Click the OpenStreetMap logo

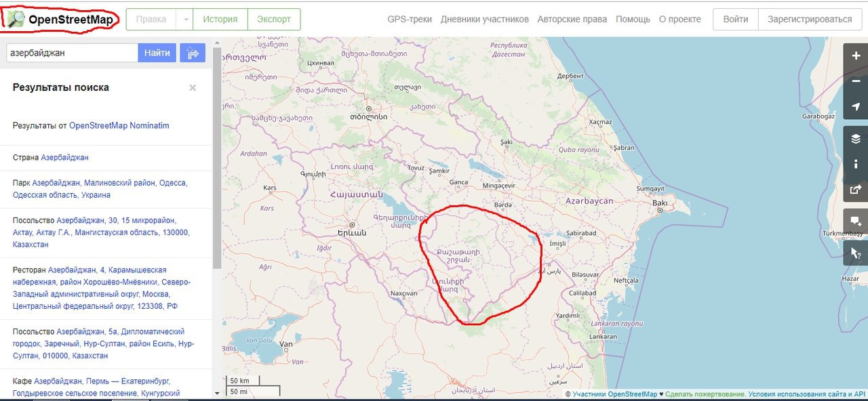(x=60, y=19)
